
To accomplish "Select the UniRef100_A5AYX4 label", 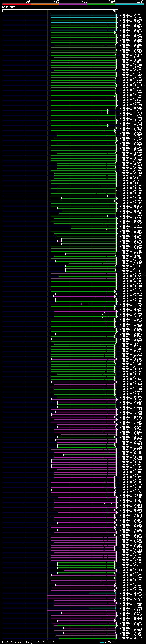I will pos(131,37).
